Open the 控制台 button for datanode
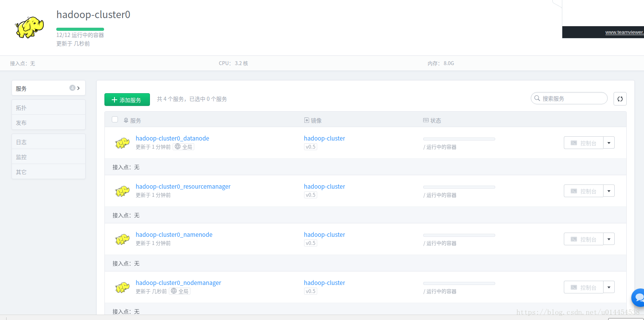This screenshot has width=644, height=320. pos(583,143)
